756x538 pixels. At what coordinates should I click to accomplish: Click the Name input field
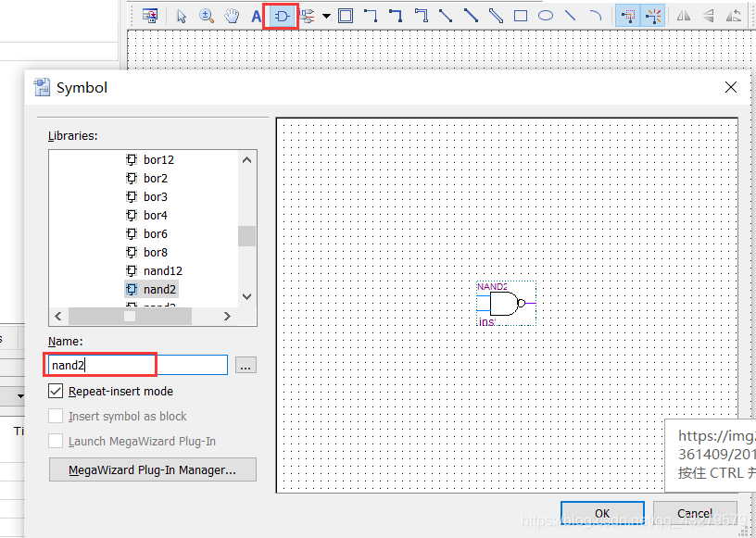(x=137, y=365)
